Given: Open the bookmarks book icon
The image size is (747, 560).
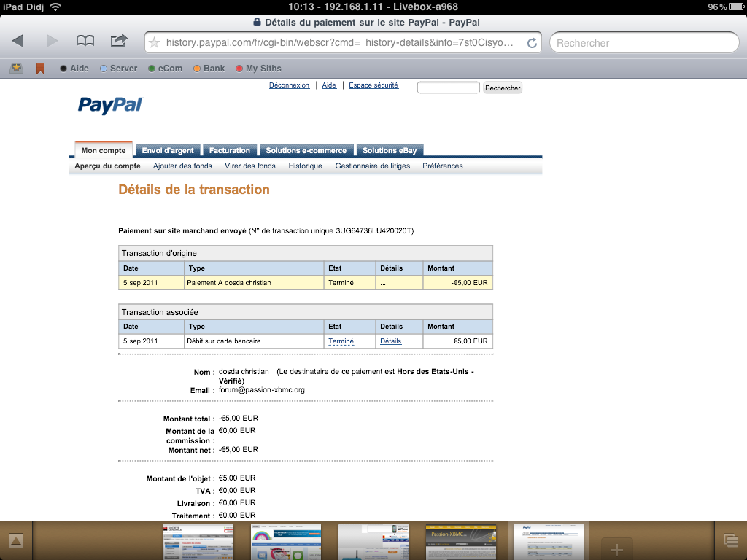Looking at the screenshot, I should tap(85, 41).
